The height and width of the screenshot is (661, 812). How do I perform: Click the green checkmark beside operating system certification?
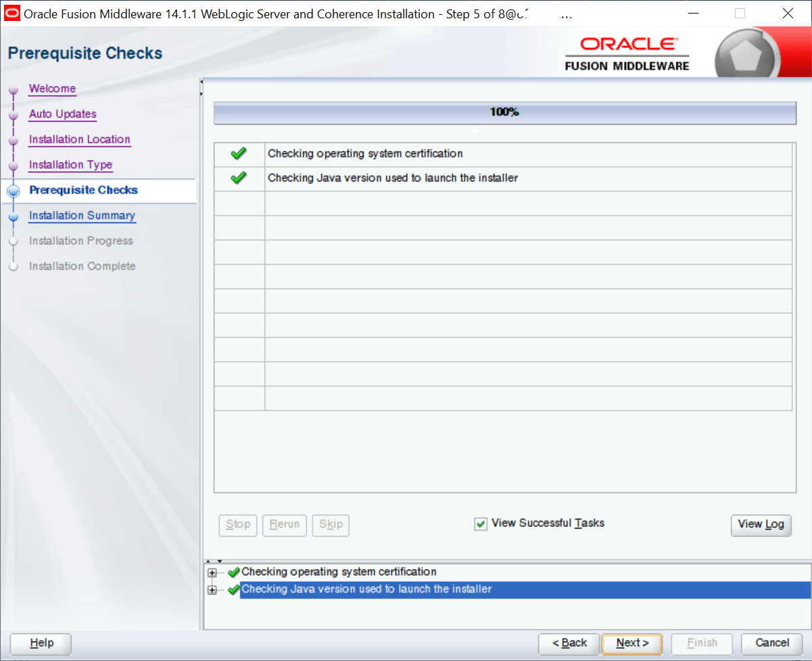point(238,154)
